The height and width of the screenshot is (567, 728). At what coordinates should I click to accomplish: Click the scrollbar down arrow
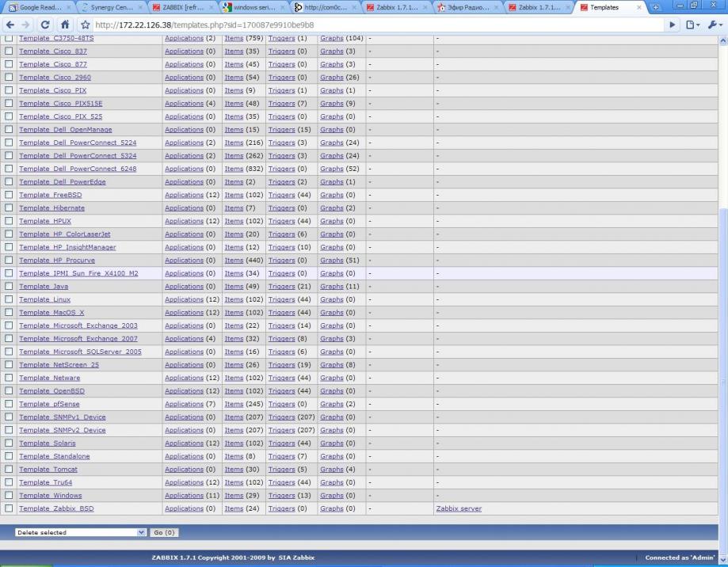(x=723, y=560)
